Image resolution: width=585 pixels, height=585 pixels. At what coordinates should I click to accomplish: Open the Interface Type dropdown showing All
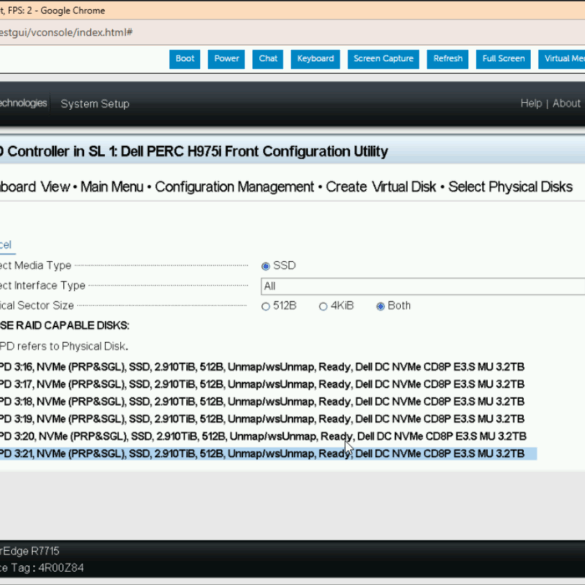click(423, 286)
